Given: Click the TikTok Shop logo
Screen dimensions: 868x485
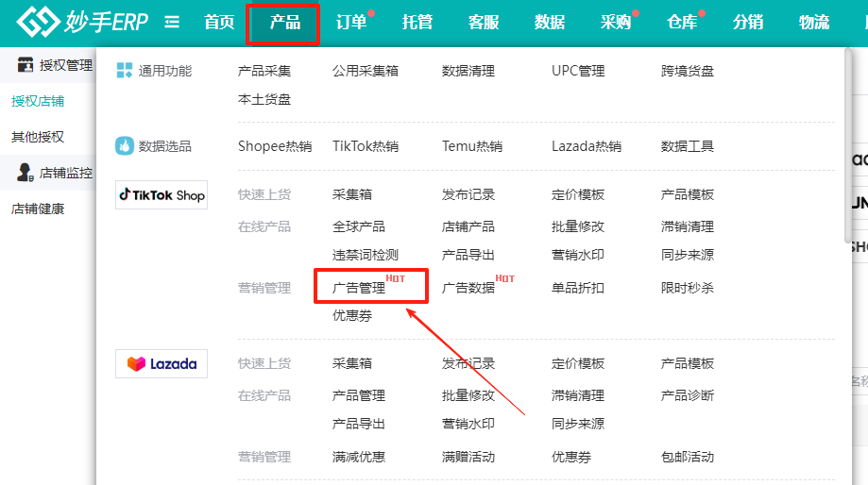Looking at the screenshot, I should tap(162, 194).
